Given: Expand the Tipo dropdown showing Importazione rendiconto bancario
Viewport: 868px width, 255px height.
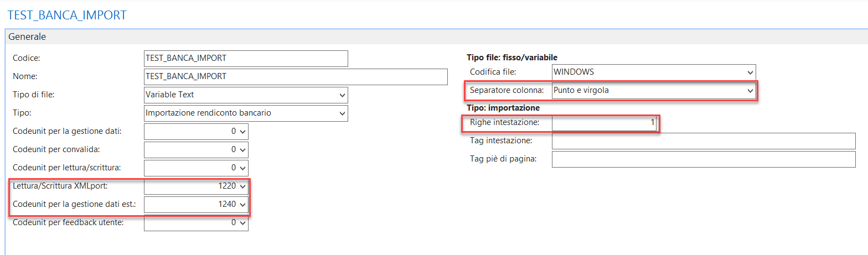Looking at the screenshot, I should pos(341,113).
